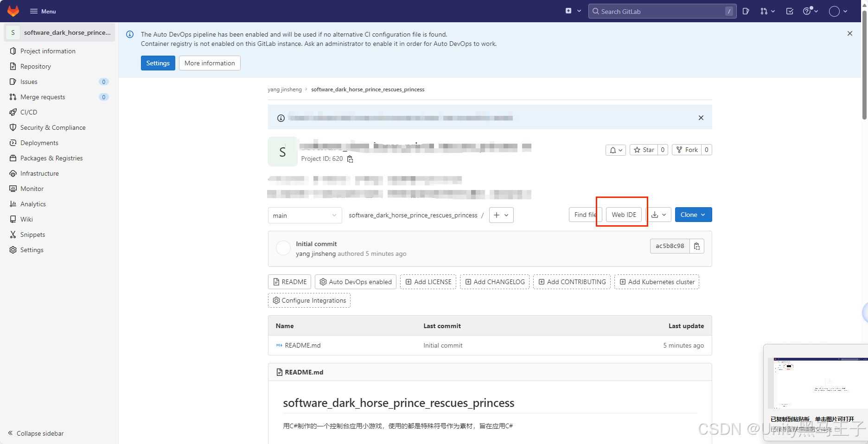Click the README button

289,282
